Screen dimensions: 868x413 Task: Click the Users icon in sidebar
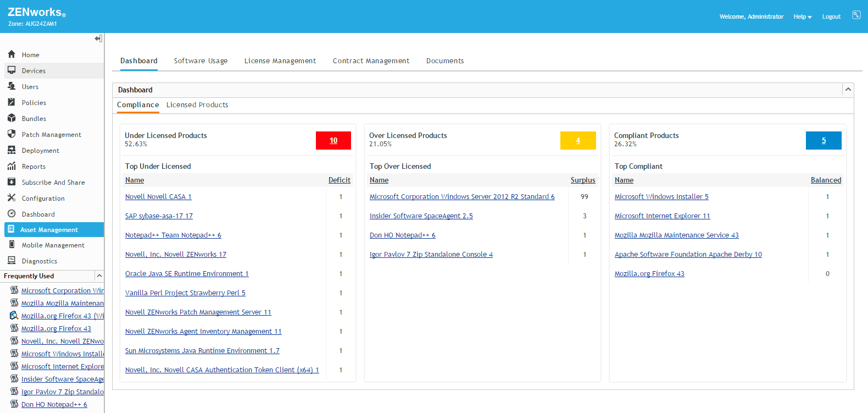pos(12,86)
